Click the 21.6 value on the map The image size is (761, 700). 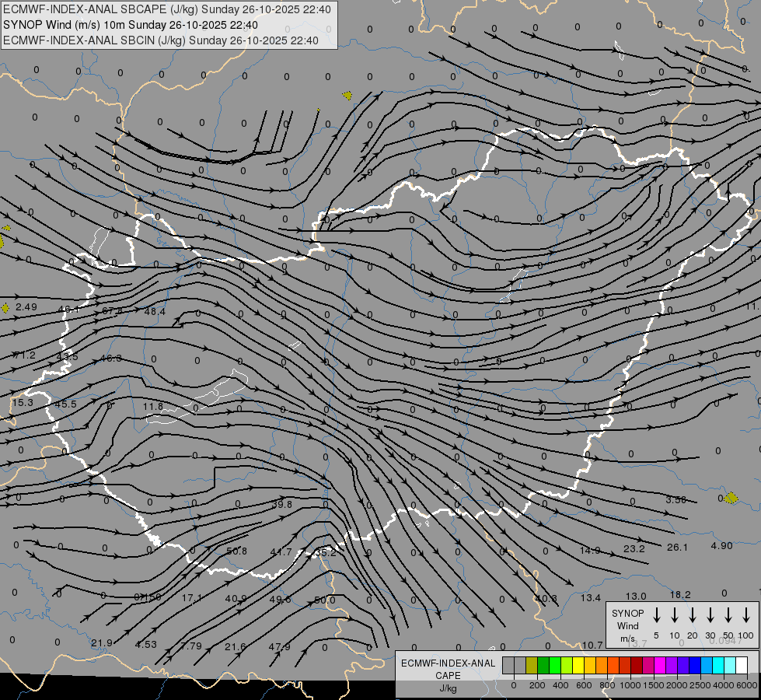(235, 646)
